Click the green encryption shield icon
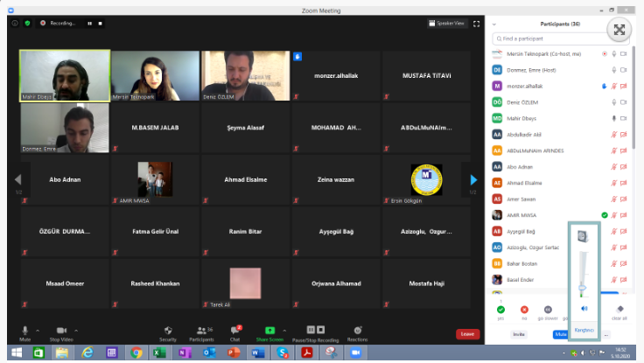 pyautogui.click(x=27, y=24)
